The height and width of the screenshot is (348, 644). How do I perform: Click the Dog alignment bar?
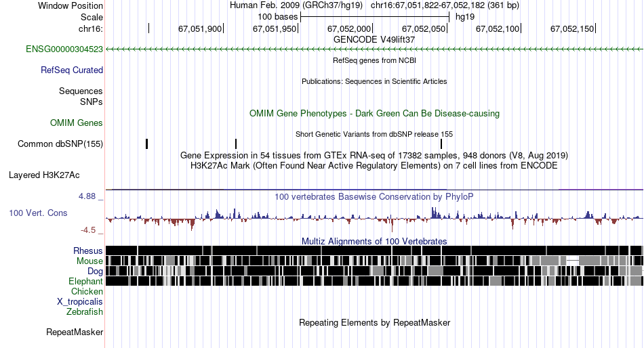(374, 271)
